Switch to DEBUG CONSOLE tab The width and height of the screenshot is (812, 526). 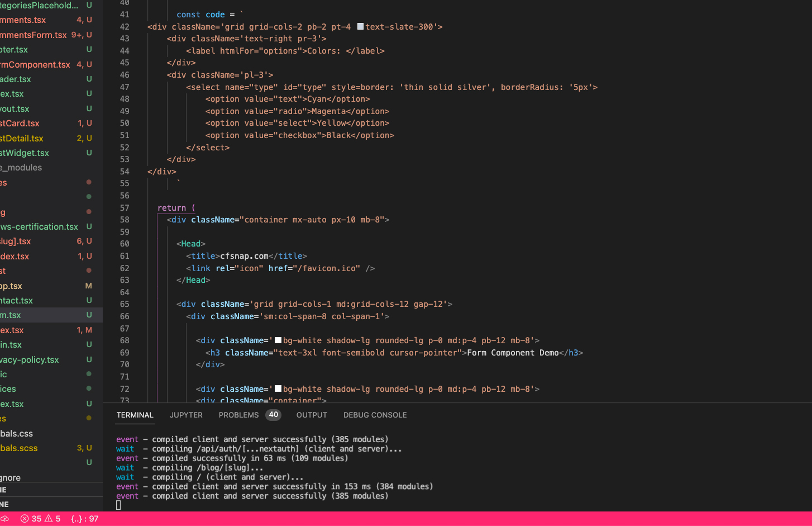(x=375, y=415)
